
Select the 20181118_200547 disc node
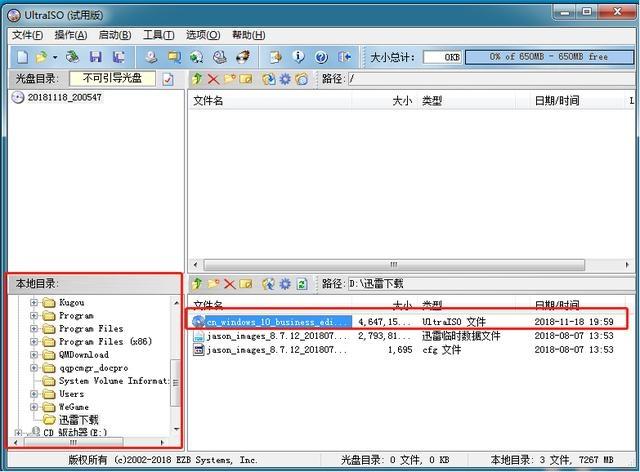point(64,98)
